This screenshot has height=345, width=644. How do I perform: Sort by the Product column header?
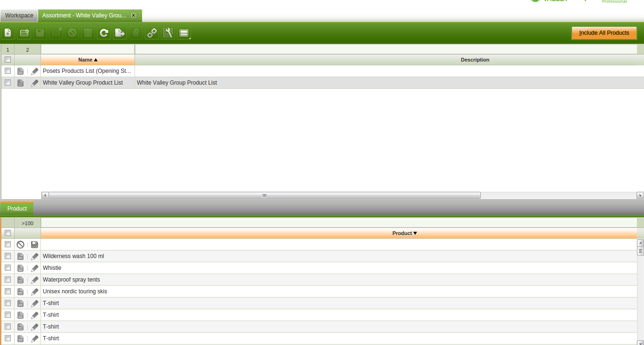point(405,233)
